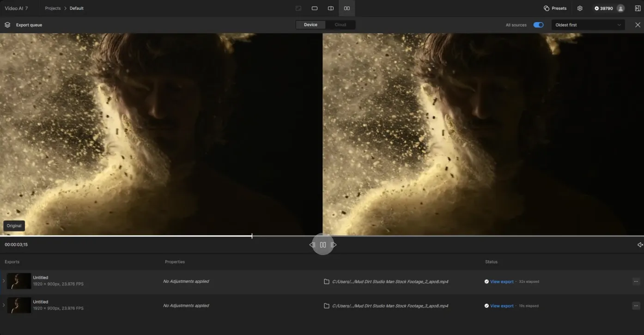Pause video playback
Screen dimensions: 644x335
323,245
